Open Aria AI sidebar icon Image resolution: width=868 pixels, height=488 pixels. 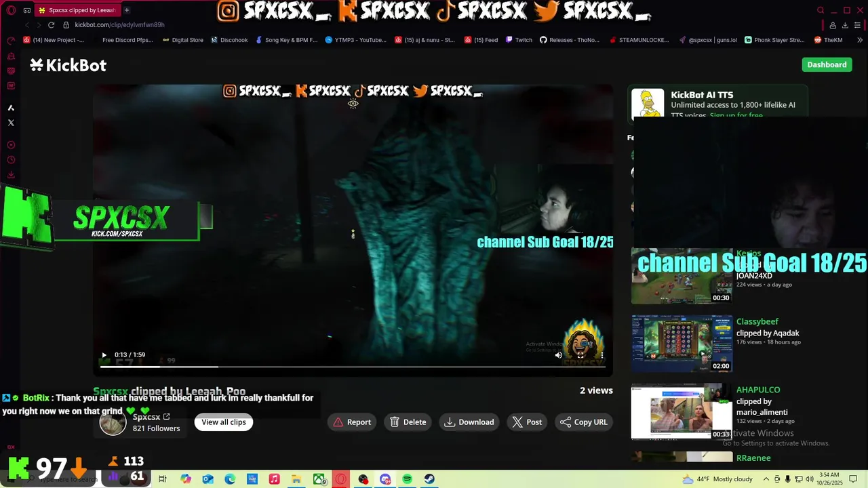point(11,108)
